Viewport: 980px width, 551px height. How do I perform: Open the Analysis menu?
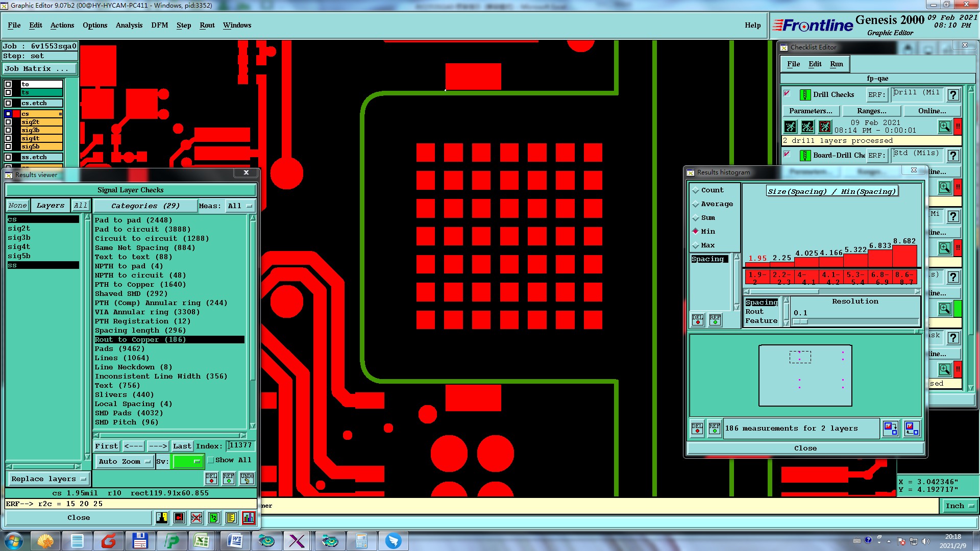pyautogui.click(x=129, y=25)
